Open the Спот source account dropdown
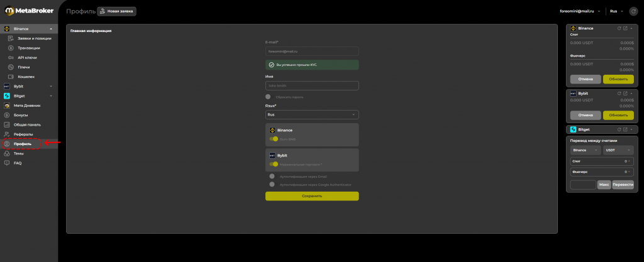The width and height of the screenshot is (644, 262). click(x=602, y=161)
